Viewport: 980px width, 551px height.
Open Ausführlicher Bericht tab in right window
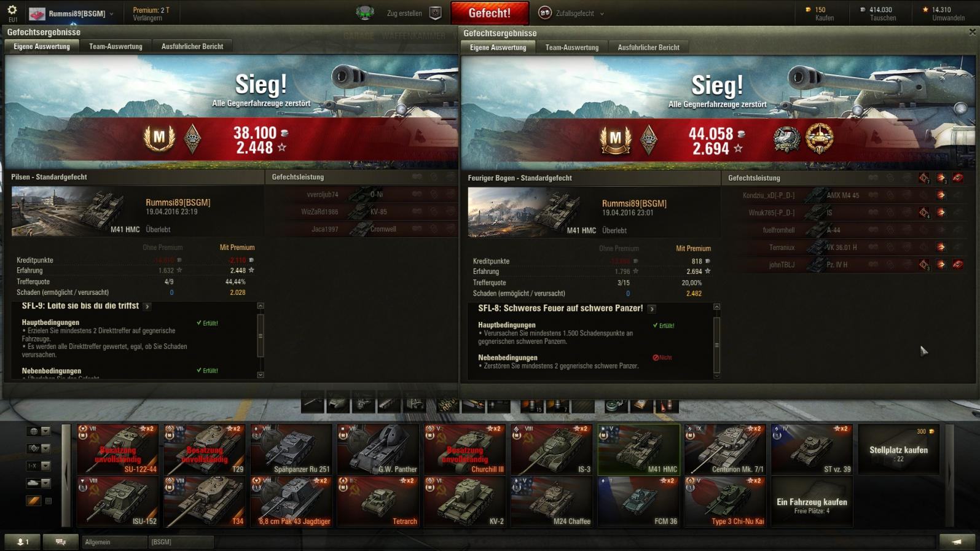tap(648, 47)
